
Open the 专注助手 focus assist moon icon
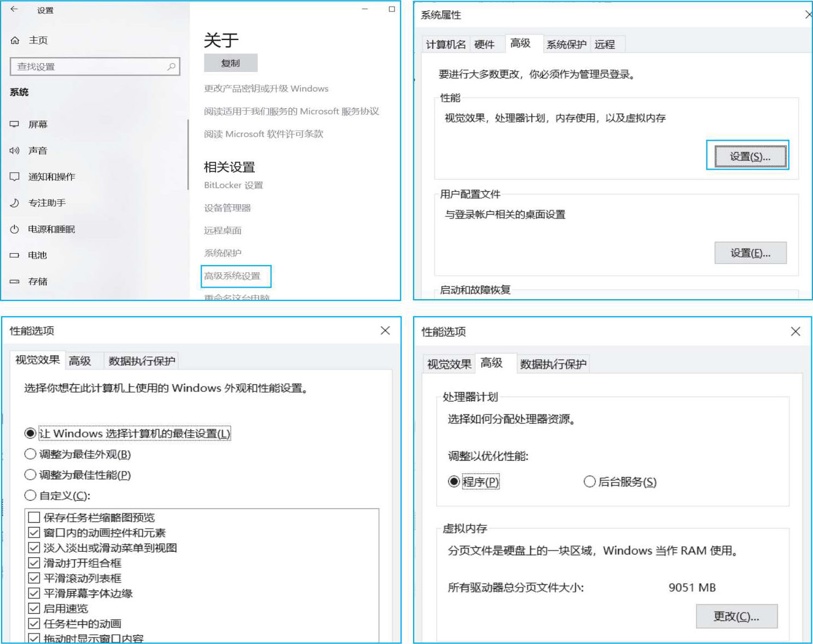pyautogui.click(x=15, y=203)
